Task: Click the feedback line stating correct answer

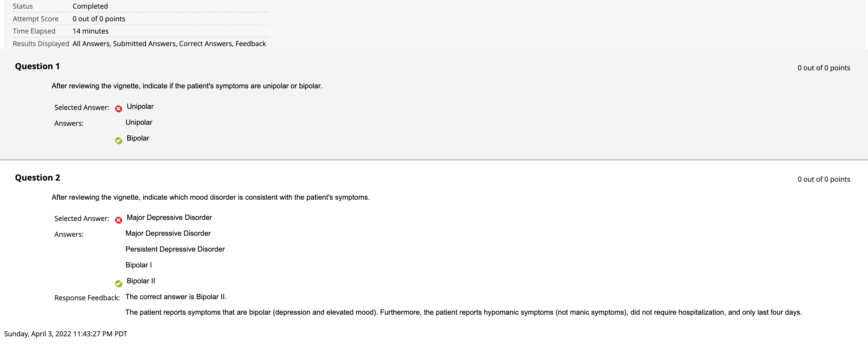Action: point(176,297)
